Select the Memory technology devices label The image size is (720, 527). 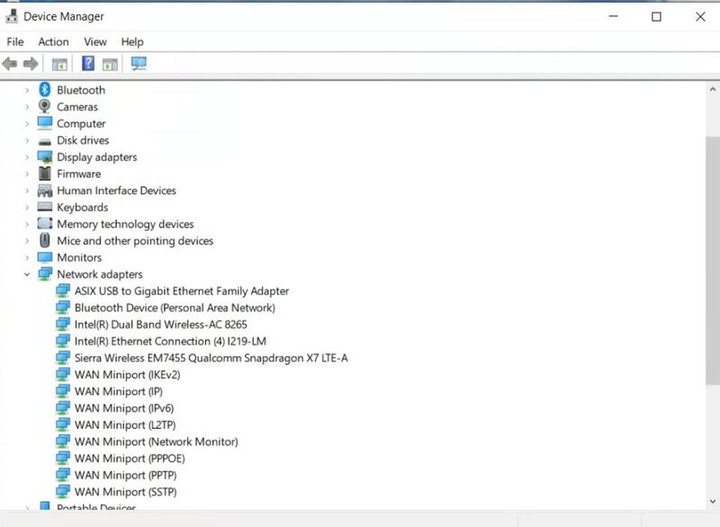coord(125,224)
